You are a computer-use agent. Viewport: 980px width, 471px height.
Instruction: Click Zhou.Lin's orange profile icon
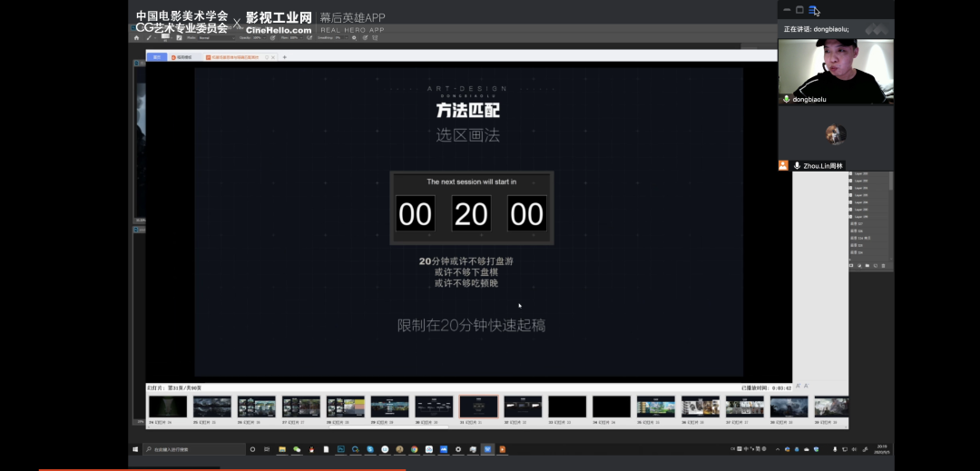(783, 166)
